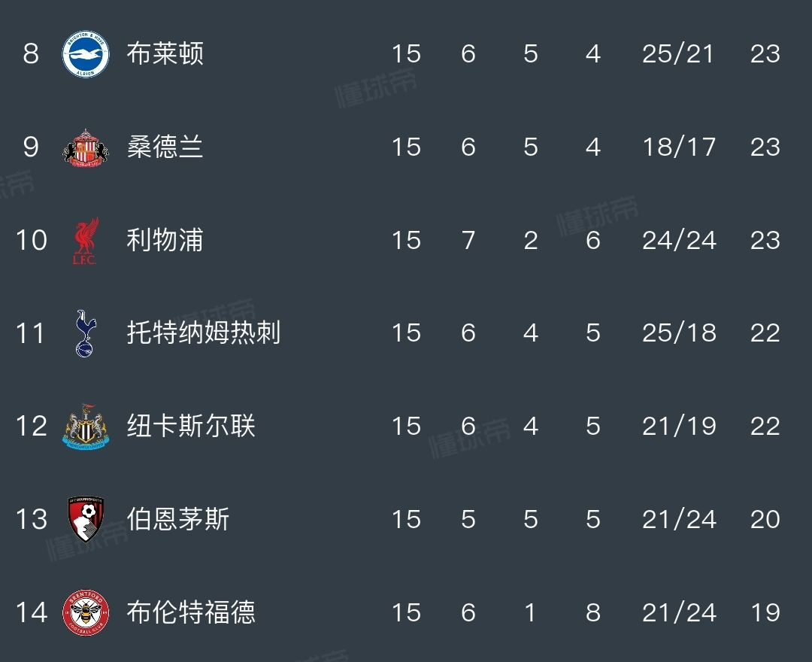Click the Liverpool L.F.C. crest icon
Viewport: 812px width, 662px height.
86,241
